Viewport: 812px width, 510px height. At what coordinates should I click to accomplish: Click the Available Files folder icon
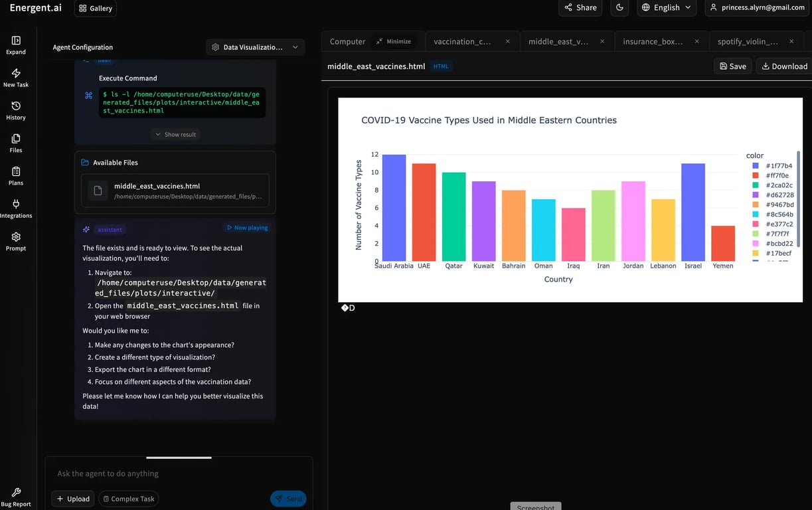tap(85, 163)
